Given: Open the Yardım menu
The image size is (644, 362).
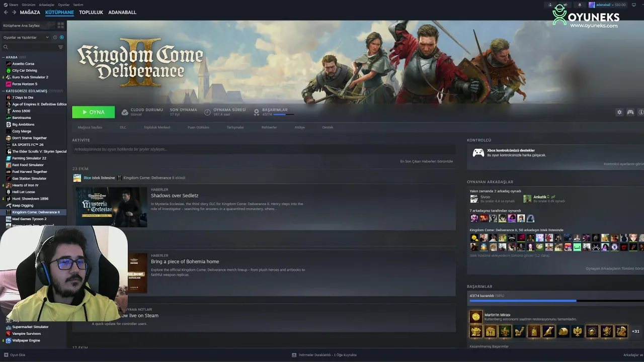Looking at the screenshot, I should coord(78,5).
